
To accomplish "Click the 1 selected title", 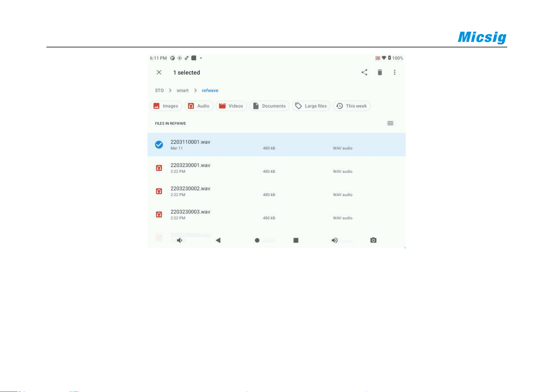I will pyautogui.click(x=186, y=73).
